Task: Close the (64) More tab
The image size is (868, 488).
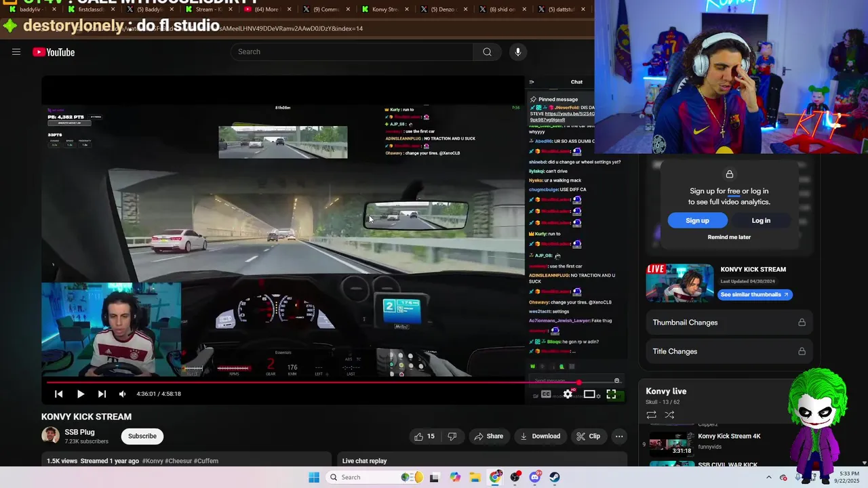Action: 290,9
